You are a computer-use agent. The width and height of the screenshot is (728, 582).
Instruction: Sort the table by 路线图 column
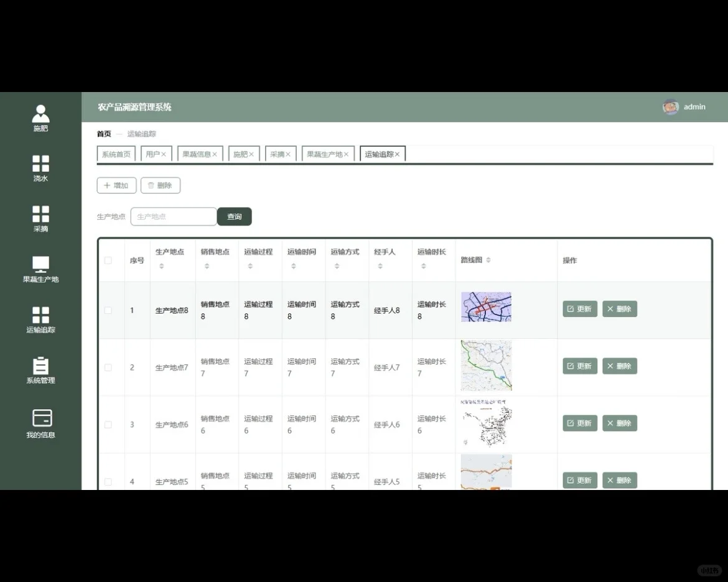(488, 260)
